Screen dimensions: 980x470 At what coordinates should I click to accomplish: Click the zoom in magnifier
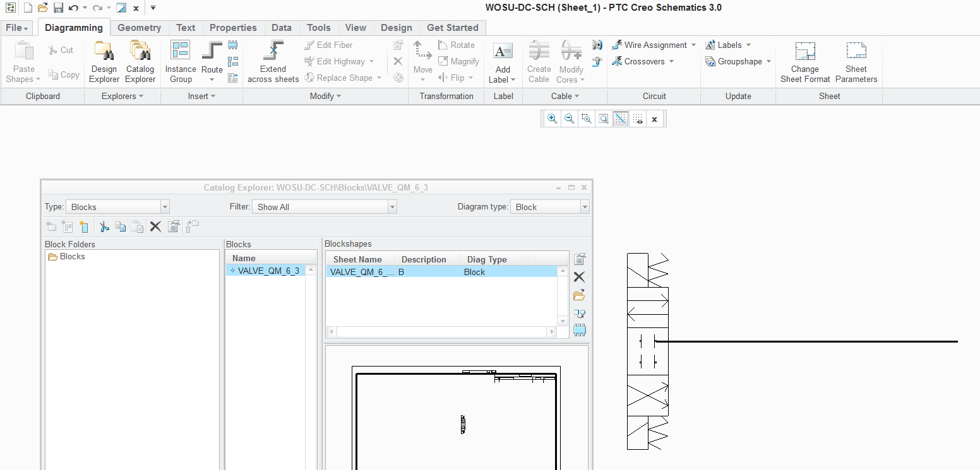(553, 119)
